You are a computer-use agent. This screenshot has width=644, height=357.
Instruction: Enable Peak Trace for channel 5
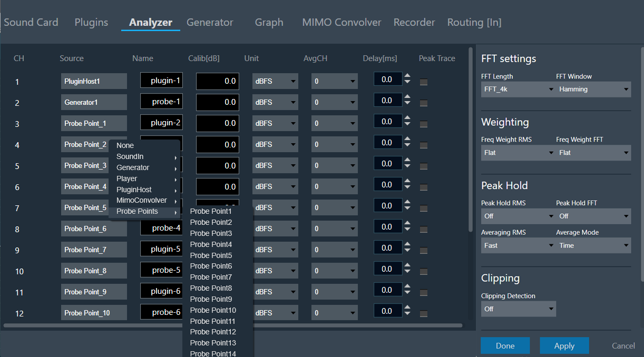[424, 166]
